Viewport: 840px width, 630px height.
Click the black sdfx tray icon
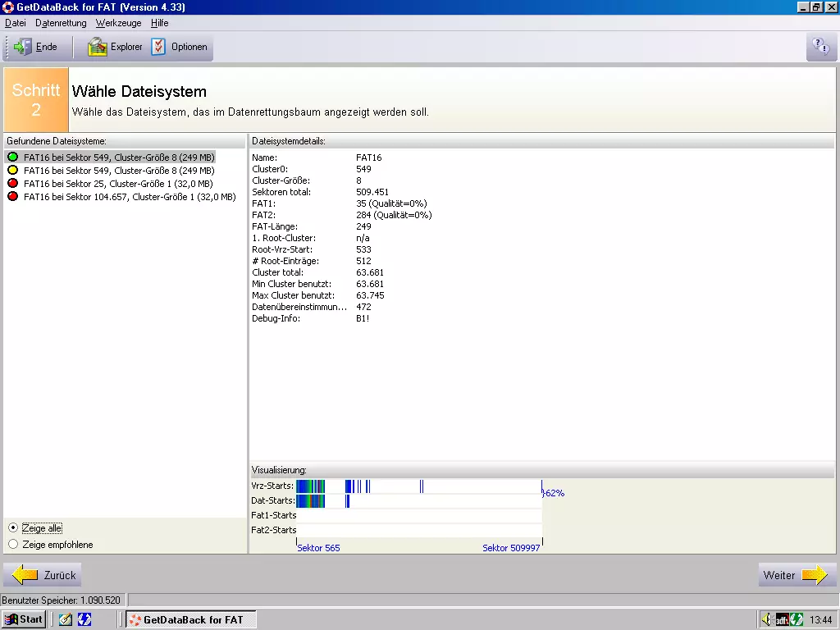782,620
